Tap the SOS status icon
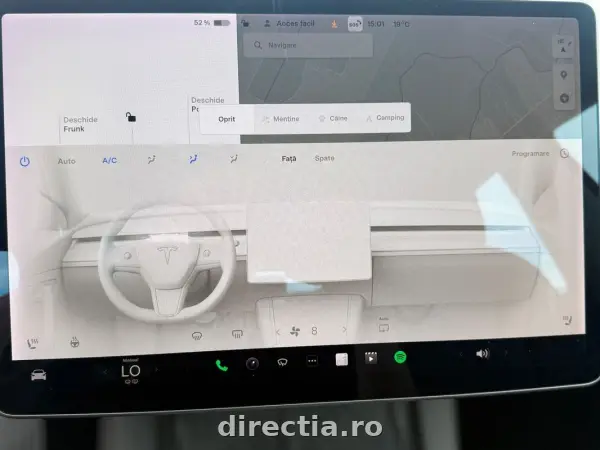 point(355,24)
